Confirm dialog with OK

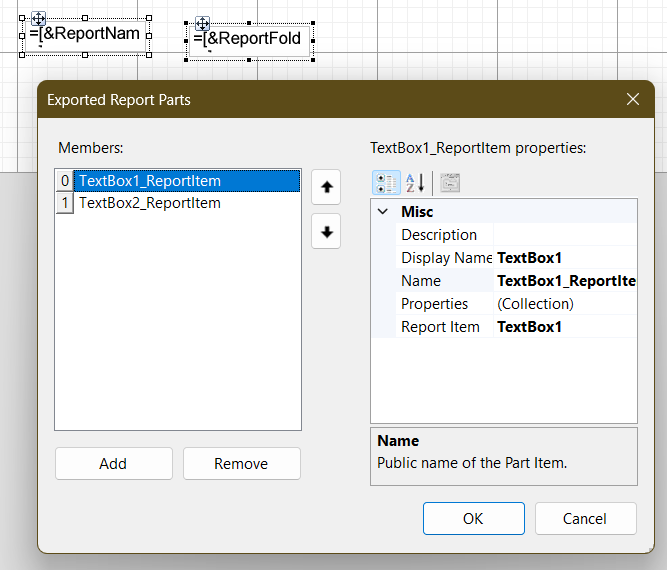[x=473, y=519]
